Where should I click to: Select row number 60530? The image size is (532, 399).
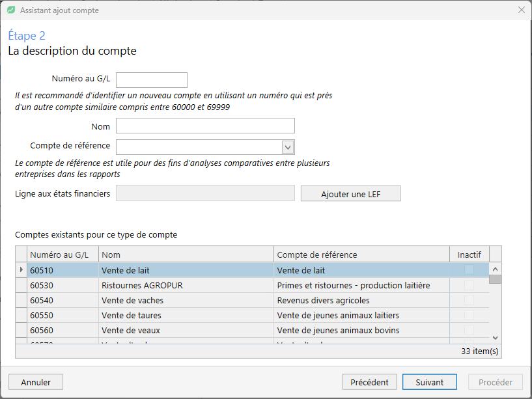(63, 285)
